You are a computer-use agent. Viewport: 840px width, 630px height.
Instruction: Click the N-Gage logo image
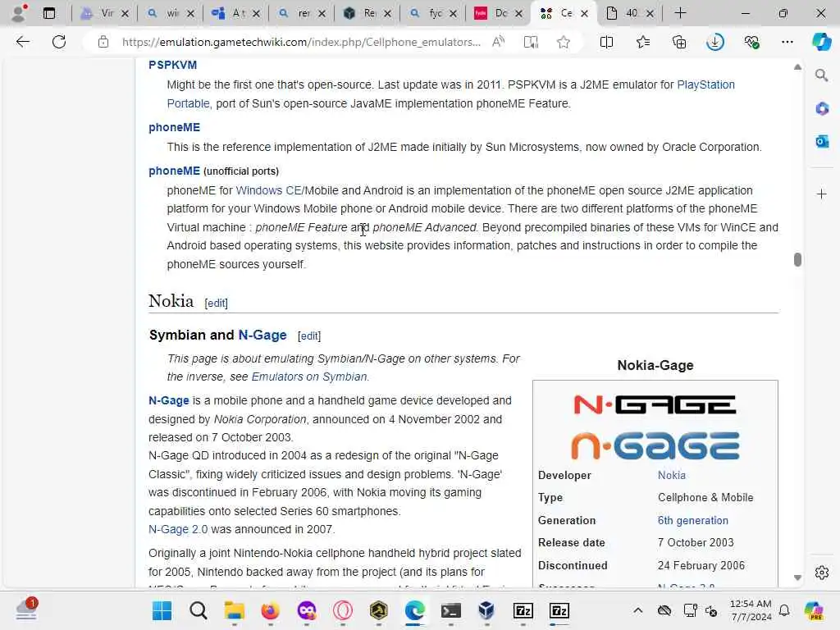pos(655,427)
